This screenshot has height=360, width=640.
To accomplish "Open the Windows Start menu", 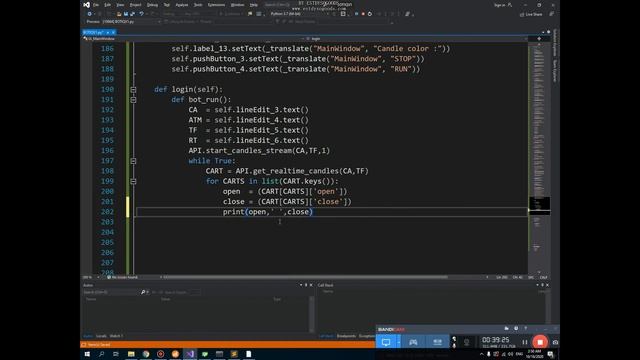I will (x=87, y=354).
